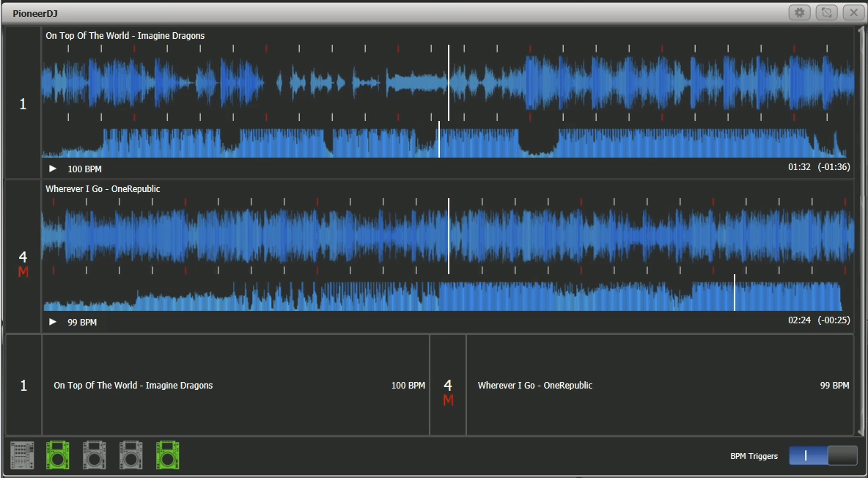Select the first green CDJ deck icon
Screen dimensions: 868x478
point(59,455)
